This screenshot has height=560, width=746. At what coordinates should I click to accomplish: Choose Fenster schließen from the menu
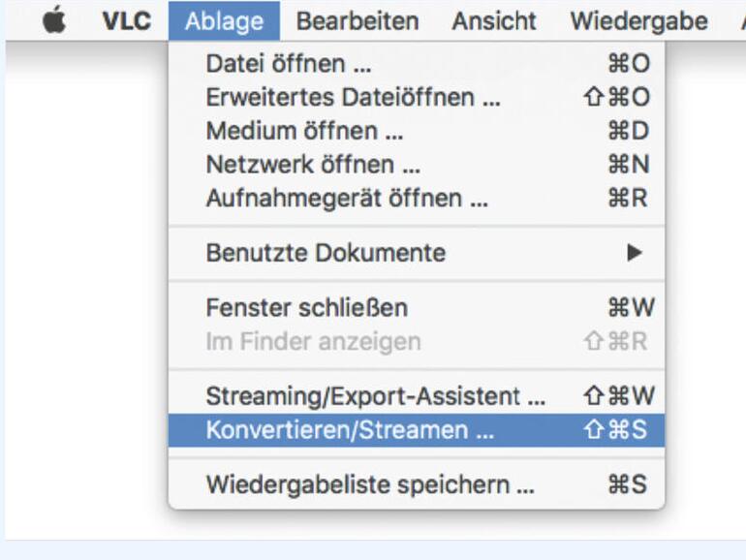(x=307, y=308)
